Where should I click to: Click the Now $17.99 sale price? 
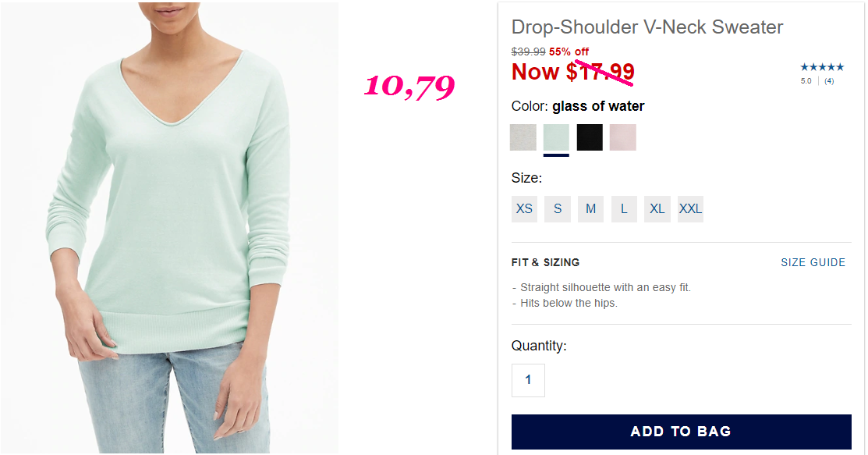pyautogui.click(x=573, y=72)
